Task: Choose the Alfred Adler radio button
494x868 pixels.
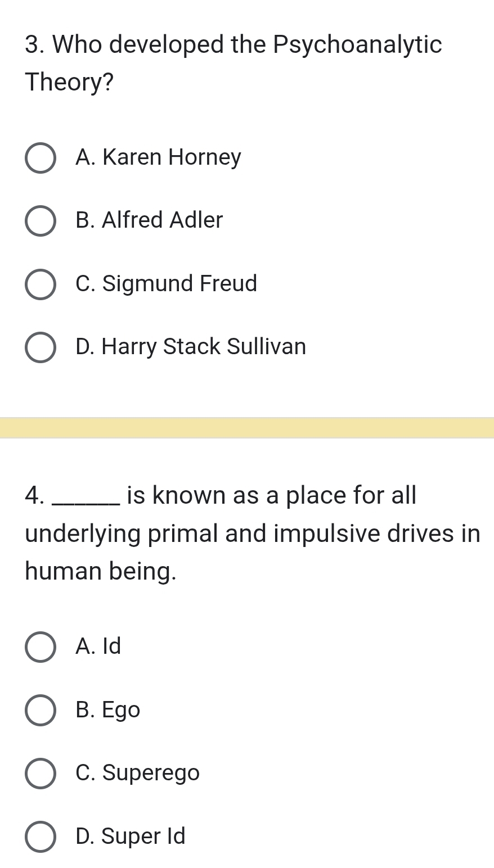Action: pos(41,221)
